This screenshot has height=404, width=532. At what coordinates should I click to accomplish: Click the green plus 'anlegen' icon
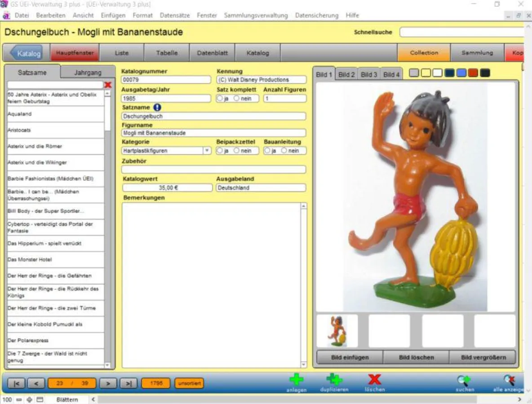click(296, 380)
